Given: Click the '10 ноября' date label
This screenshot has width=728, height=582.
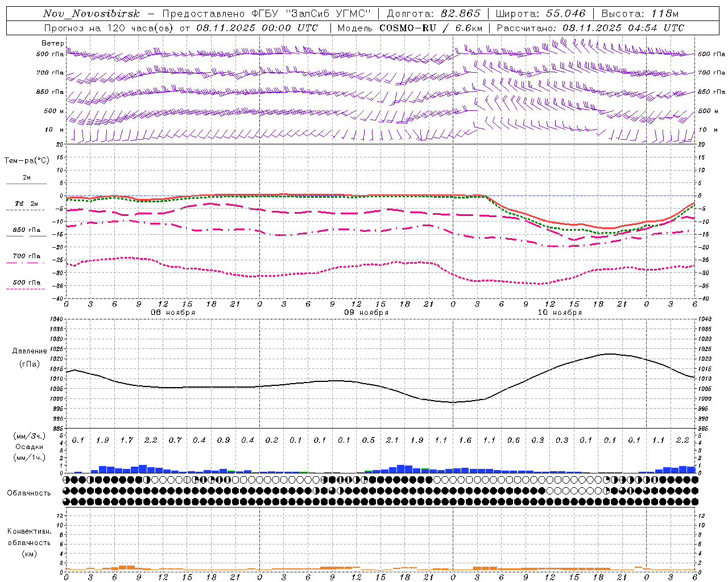Looking at the screenshot, I should coord(560,313).
